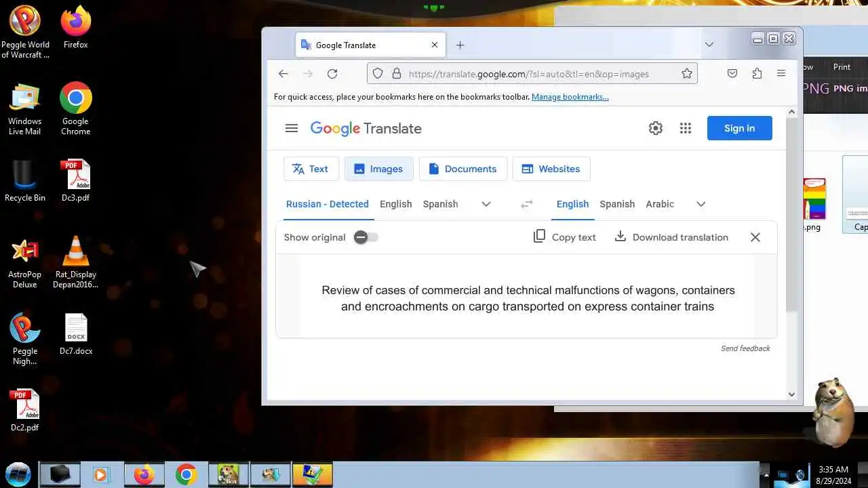The image size is (868, 488).
Task: Select the Firefox desktop shortcut
Action: click(75, 29)
